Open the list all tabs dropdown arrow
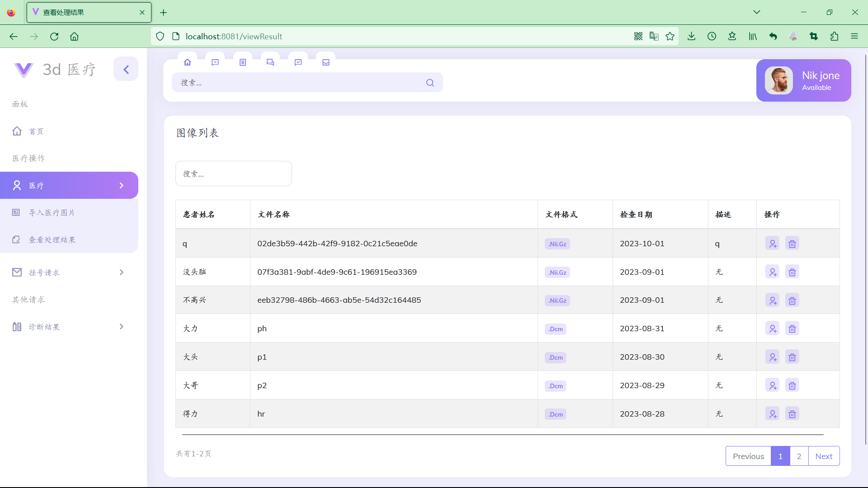The width and height of the screenshot is (868, 488). point(757,12)
